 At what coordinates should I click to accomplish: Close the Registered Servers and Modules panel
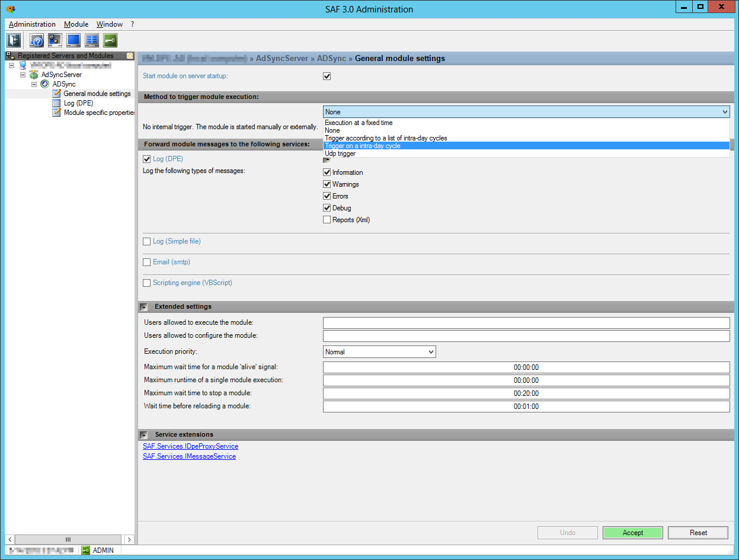click(130, 56)
